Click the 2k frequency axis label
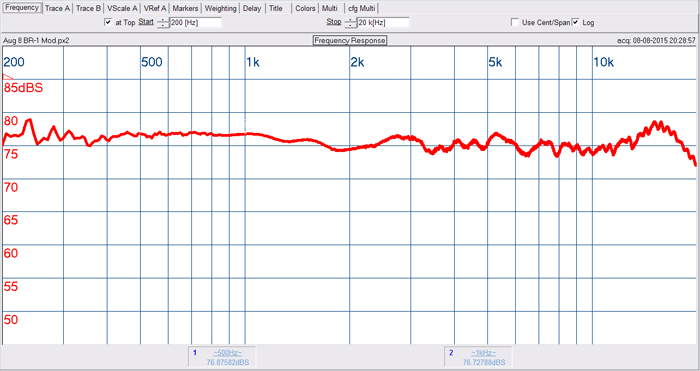 358,63
